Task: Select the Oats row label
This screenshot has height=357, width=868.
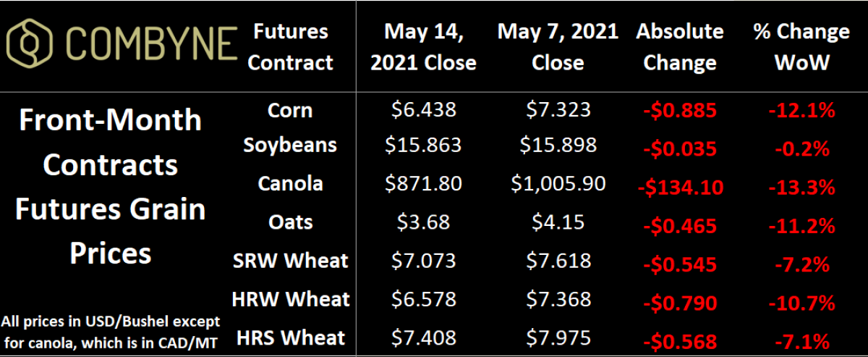Action: coord(290,221)
